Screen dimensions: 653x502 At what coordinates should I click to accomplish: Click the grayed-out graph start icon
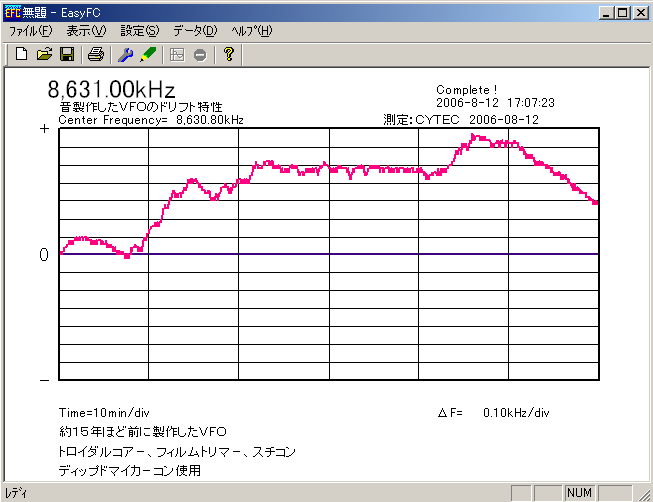click(x=177, y=55)
